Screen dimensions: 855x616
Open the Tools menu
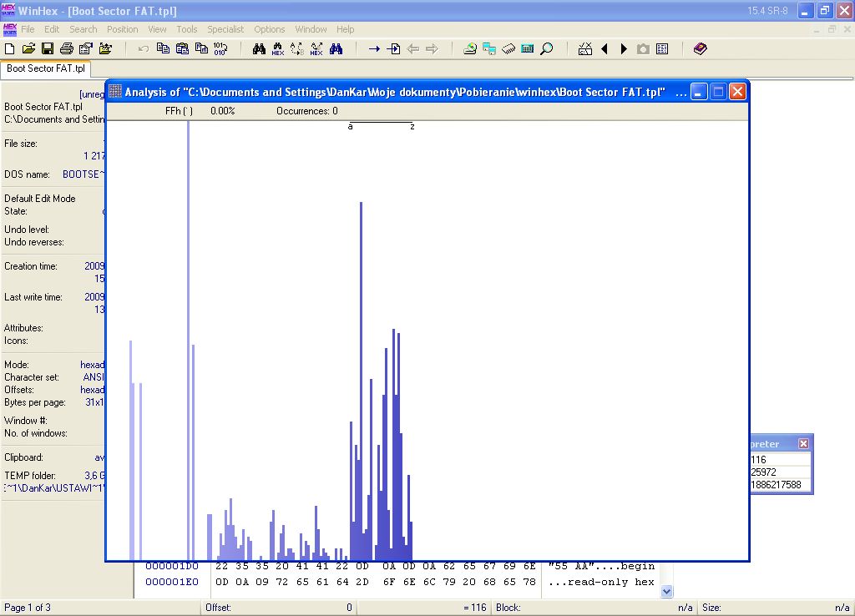[186, 29]
